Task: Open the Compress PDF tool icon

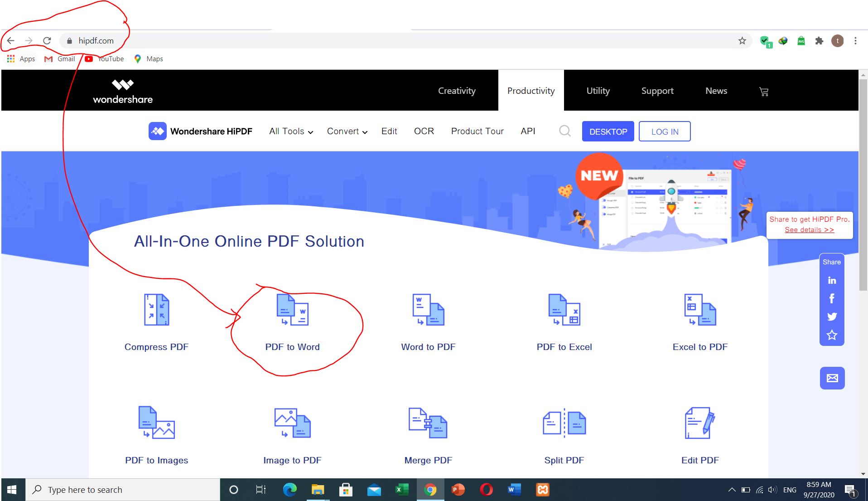Action: pos(156,310)
